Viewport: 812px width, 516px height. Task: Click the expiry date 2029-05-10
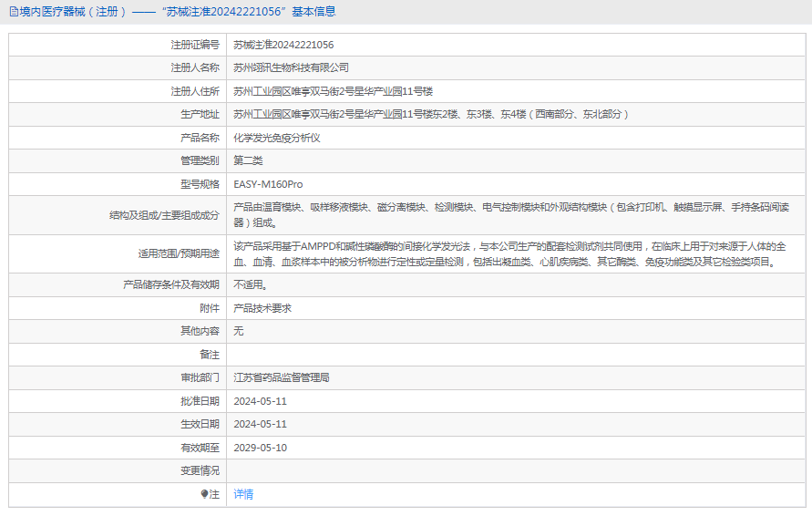260,449
